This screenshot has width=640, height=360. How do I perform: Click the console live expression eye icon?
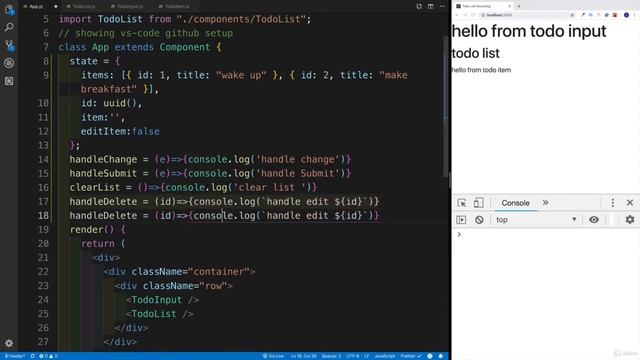594,220
